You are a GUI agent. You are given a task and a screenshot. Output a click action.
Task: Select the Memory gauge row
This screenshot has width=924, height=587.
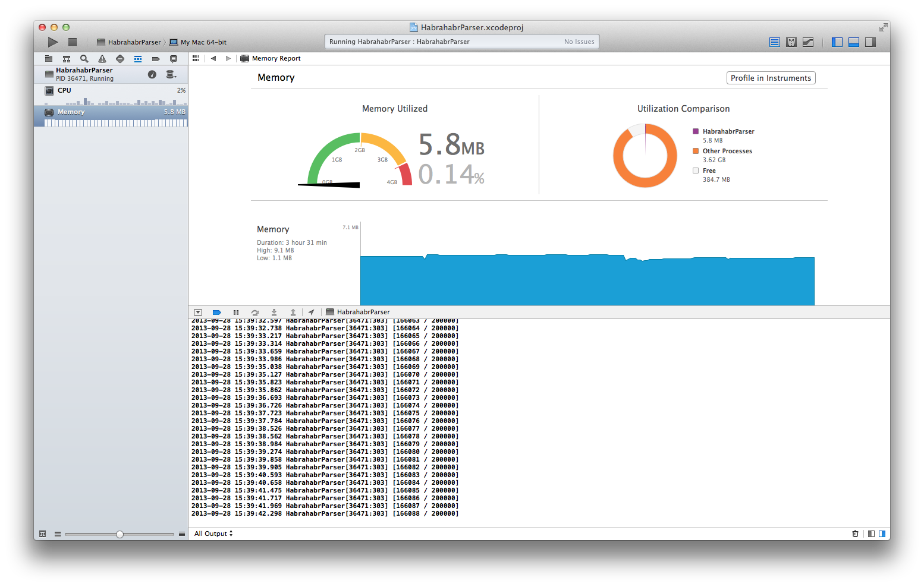[111, 116]
